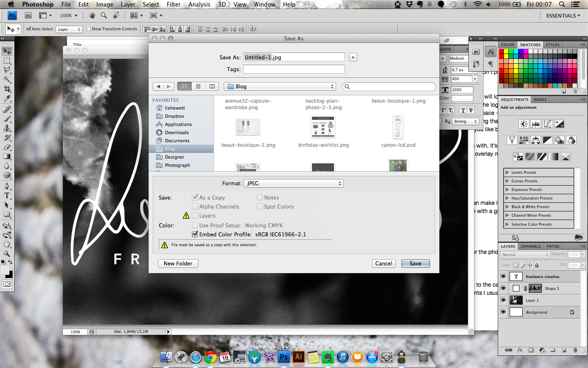The height and width of the screenshot is (368, 588).
Task: Select the Pen tool
Action: pyautogui.click(x=7, y=186)
